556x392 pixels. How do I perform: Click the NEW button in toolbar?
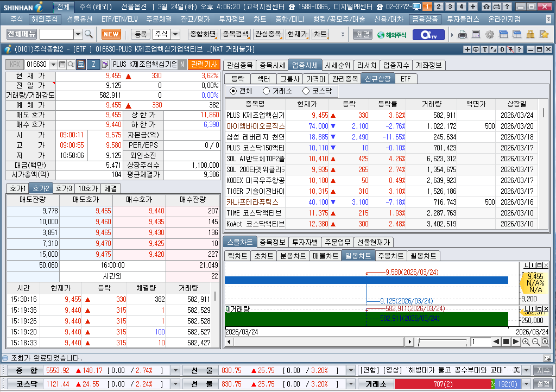click(111, 34)
